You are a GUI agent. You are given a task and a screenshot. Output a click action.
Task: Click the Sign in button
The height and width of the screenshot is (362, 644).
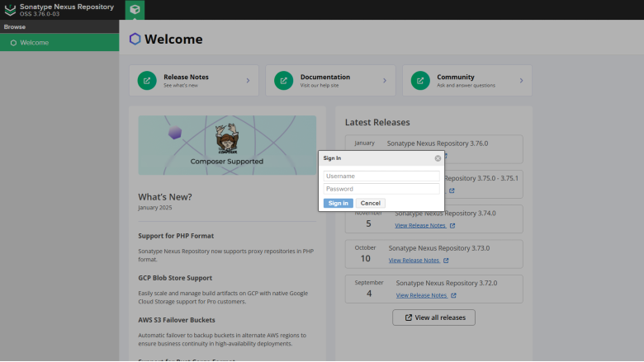click(x=338, y=204)
